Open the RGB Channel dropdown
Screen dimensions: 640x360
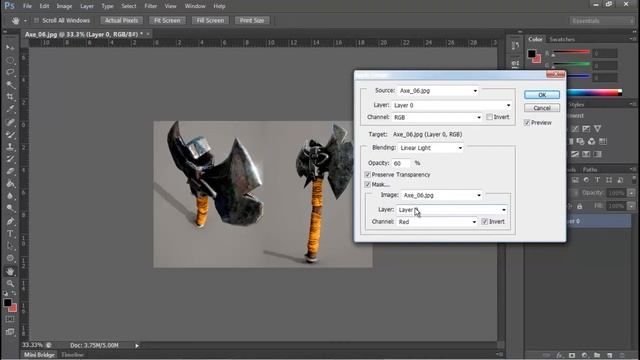pyautogui.click(x=437, y=117)
